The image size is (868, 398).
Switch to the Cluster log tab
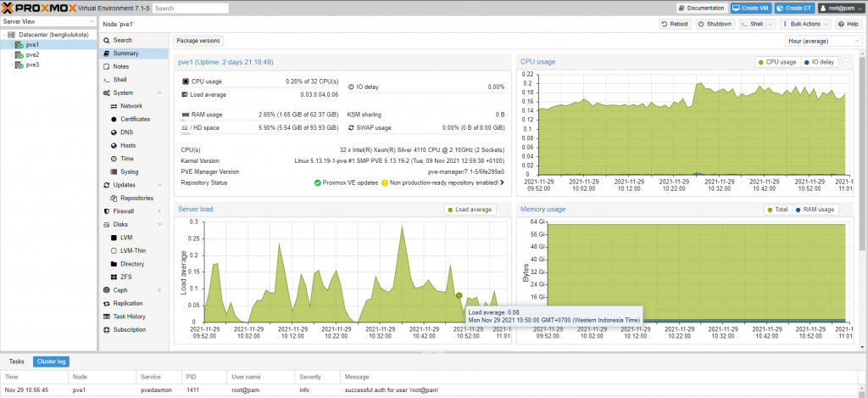[x=51, y=362]
